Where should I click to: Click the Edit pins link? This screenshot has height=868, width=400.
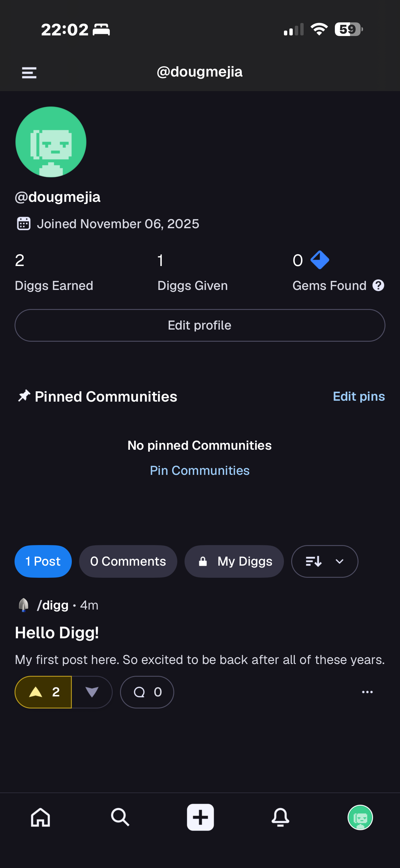pos(358,396)
